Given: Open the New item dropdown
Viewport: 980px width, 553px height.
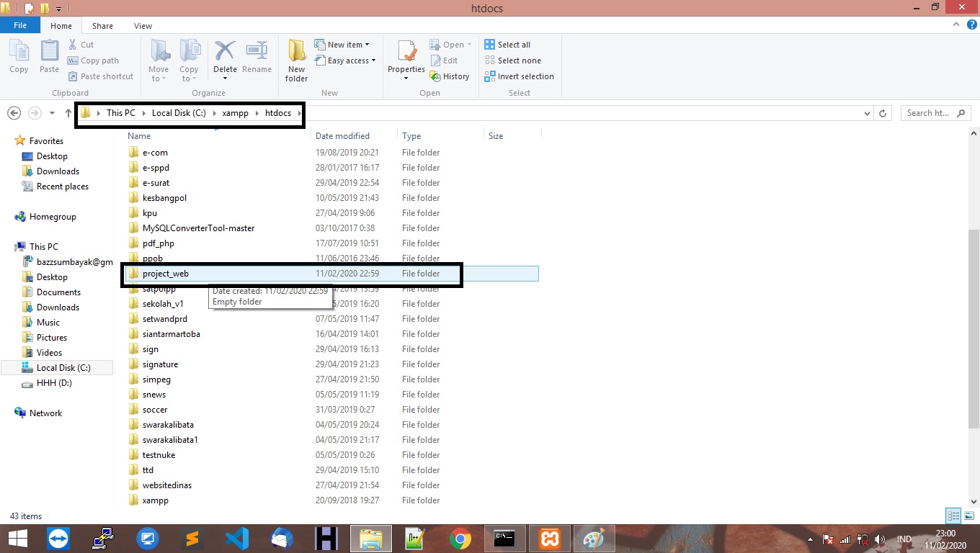Looking at the screenshot, I should coord(344,44).
